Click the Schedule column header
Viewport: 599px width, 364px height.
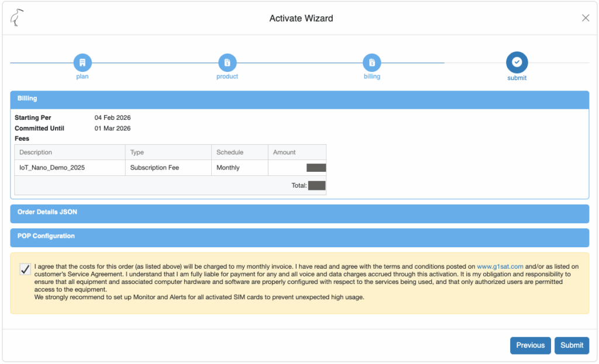pos(229,152)
